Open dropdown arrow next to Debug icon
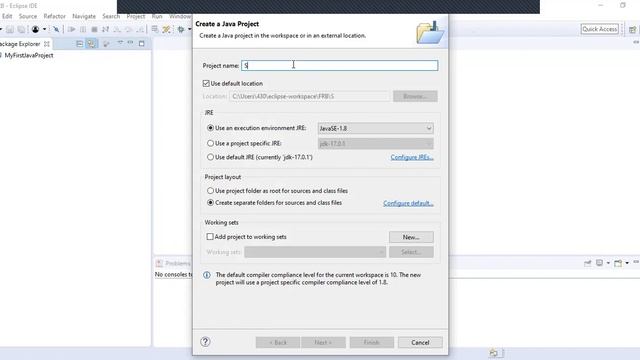Image resolution: width=640 pixels, height=360 pixels. [189, 29]
